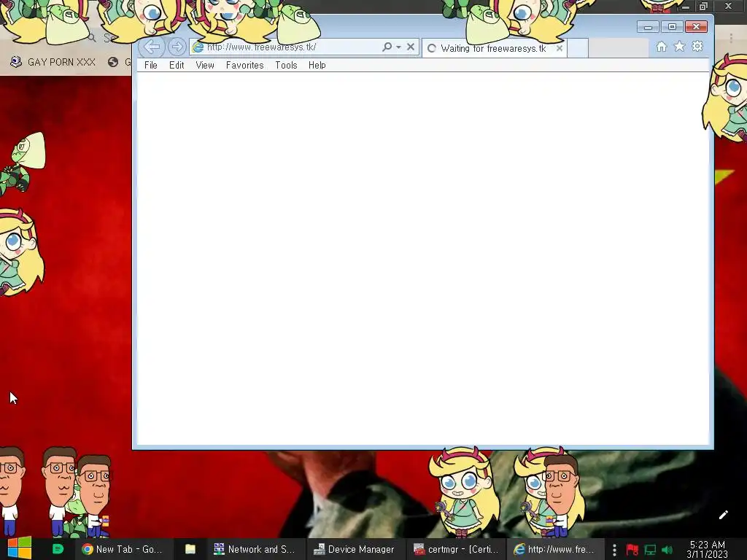Viewport: 747px width, 560px height.
Task: Click the network monitor tray icon
Action: pos(650,550)
